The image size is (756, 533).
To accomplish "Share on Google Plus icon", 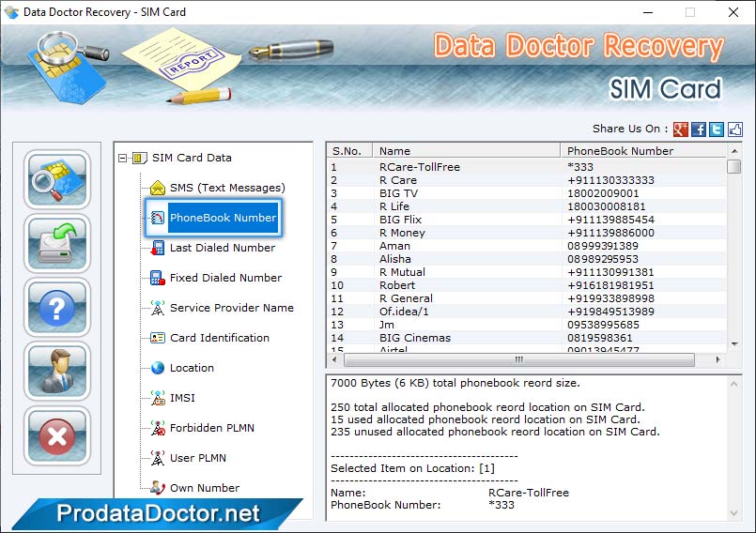I will pos(680,129).
